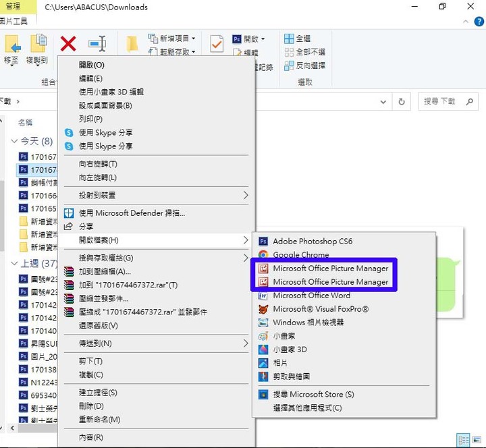Image resolution: width=486 pixels, height=448 pixels.
Task: Click 重新命名(M) entry
Action: point(156,420)
